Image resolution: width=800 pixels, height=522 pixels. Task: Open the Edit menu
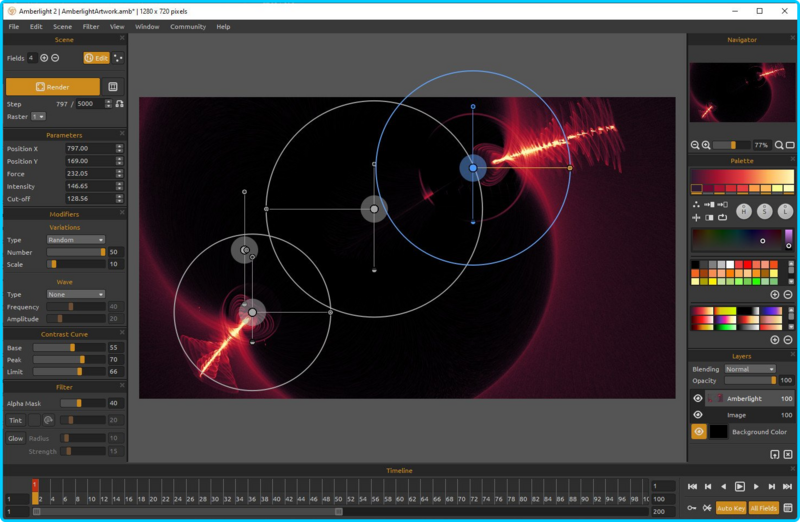point(36,27)
